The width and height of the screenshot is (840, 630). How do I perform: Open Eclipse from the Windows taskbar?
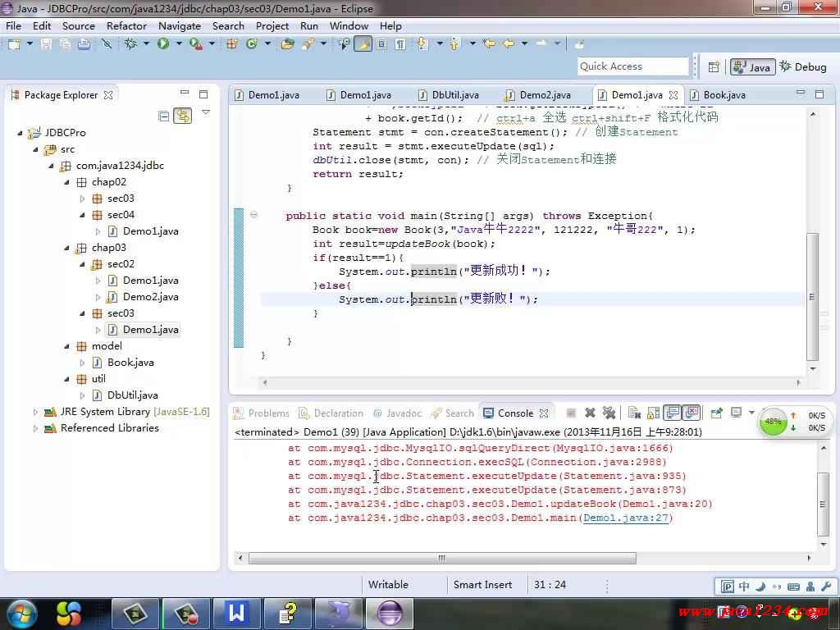click(x=390, y=614)
